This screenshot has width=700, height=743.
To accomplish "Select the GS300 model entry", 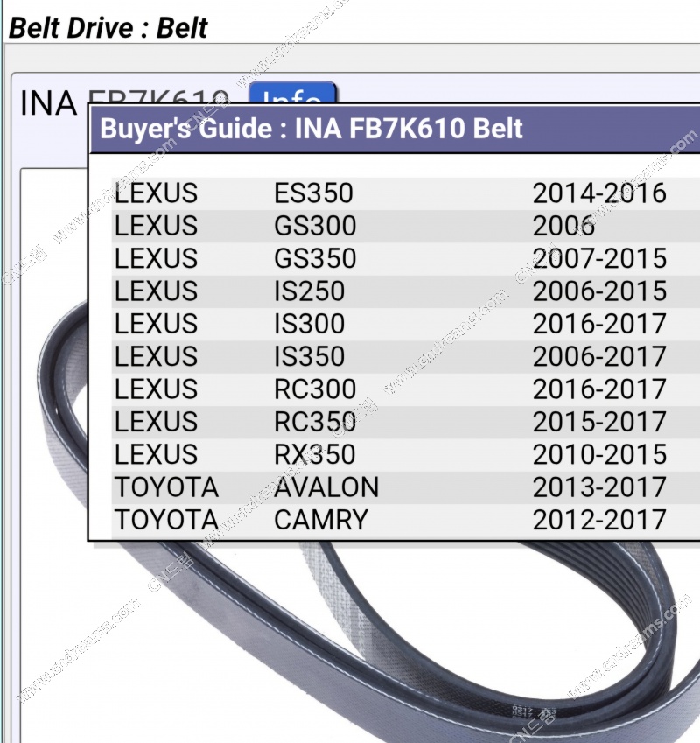I will pyautogui.click(x=315, y=226).
